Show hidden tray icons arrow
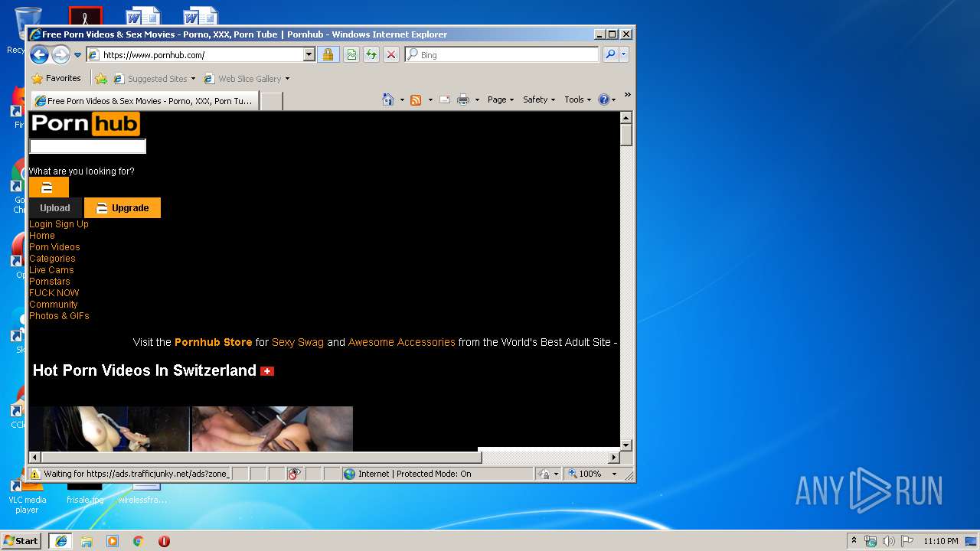Viewport: 980px width, 551px height. (854, 541)
